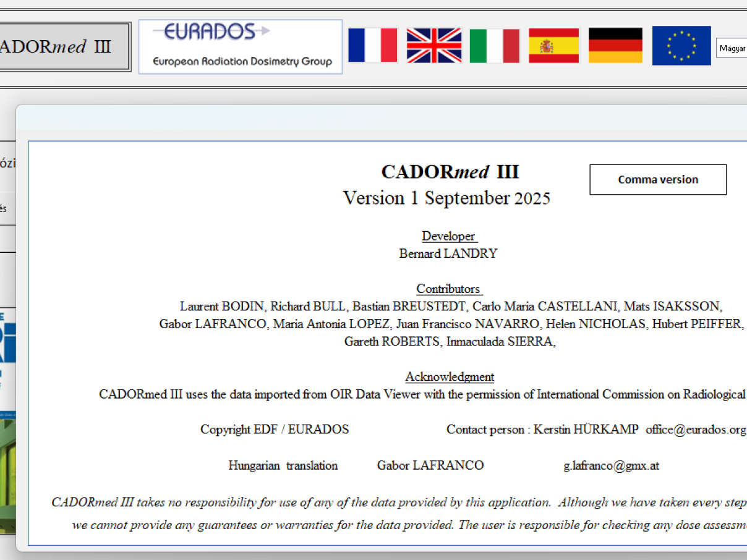Click the contributor line starting Laurent BODIN
The image size is (747, 560).
point(451,307)
